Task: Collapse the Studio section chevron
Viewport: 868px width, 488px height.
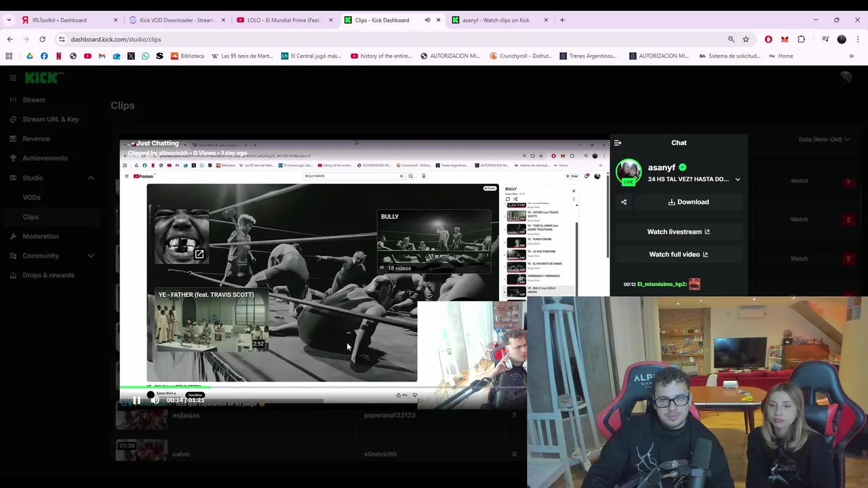Action: (90, 178)
